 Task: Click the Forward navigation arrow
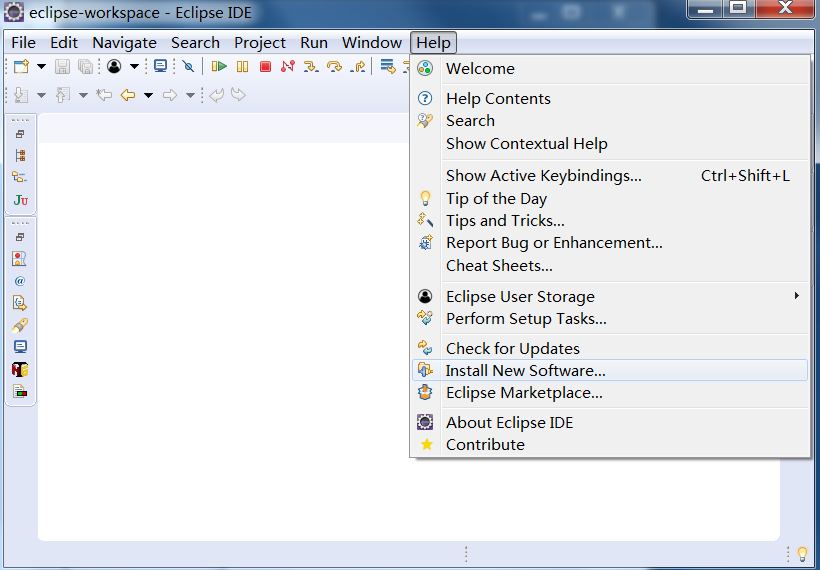[x=170, y=95]
